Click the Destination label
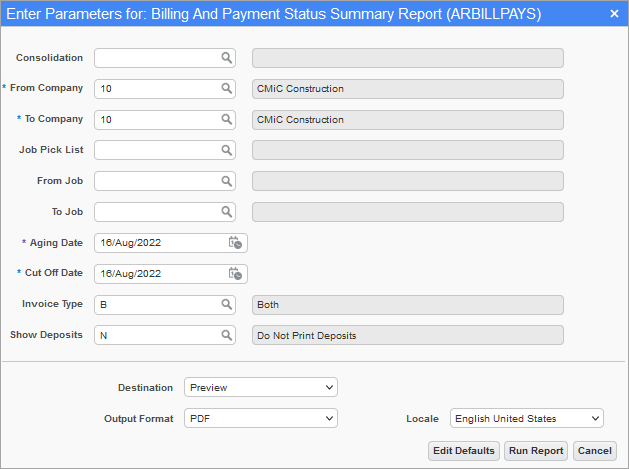The width and height of the screenshot is (629, 469). 145,388
